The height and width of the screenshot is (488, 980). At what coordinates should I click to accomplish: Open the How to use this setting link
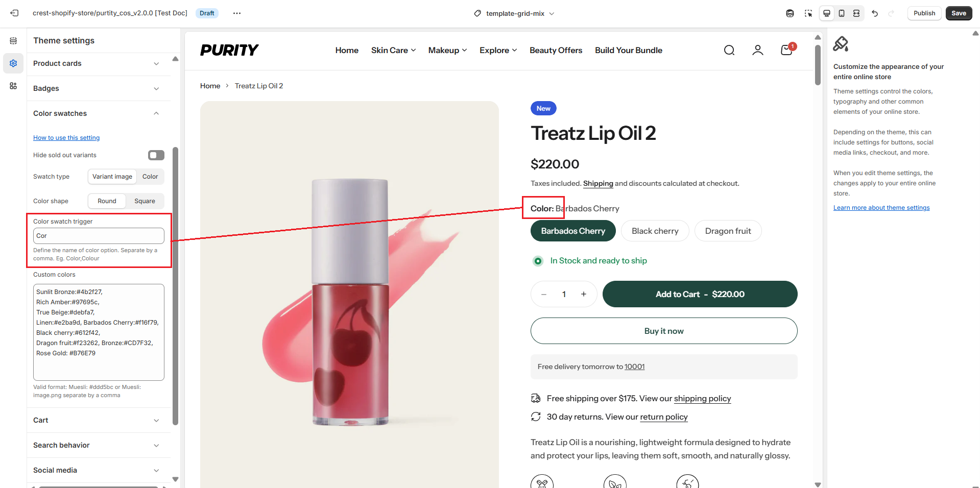tap(66, 138)
